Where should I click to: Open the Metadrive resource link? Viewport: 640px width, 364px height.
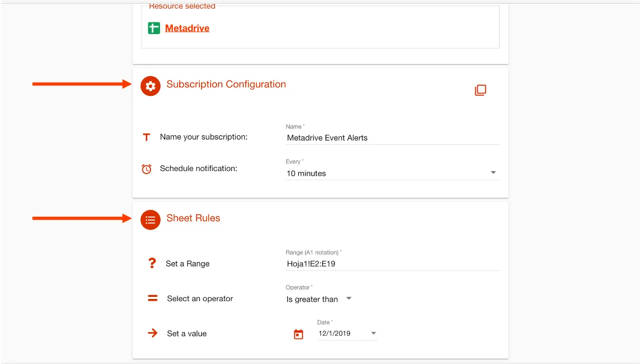[187, 28]
